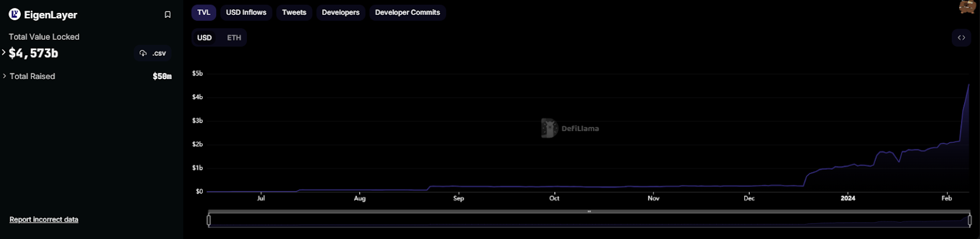Click the 2024 label on the x-axis
This screenshot has height=239, width=980.
click(848, 198)
